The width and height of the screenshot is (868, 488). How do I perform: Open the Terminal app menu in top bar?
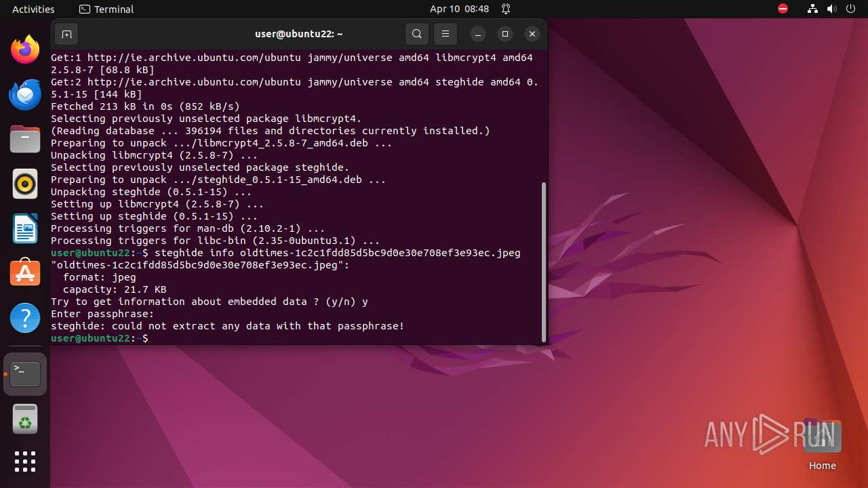click(x=106, y=9)
